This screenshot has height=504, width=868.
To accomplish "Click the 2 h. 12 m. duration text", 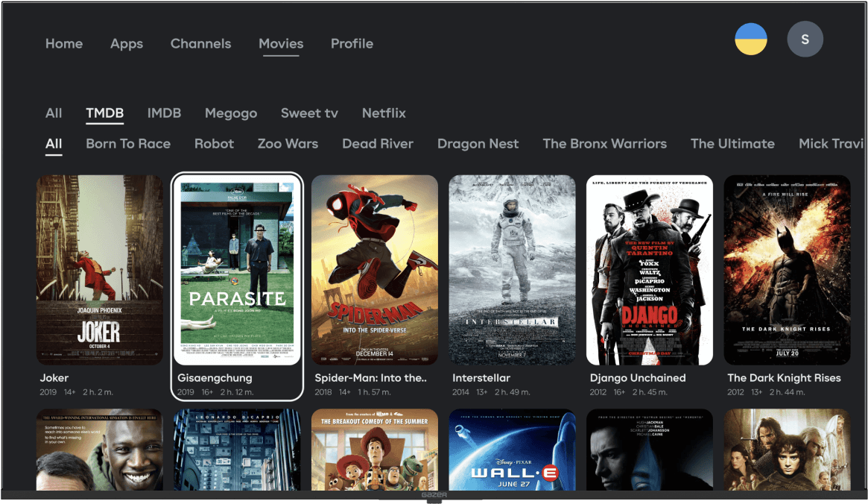I will (x=237, y=392).
